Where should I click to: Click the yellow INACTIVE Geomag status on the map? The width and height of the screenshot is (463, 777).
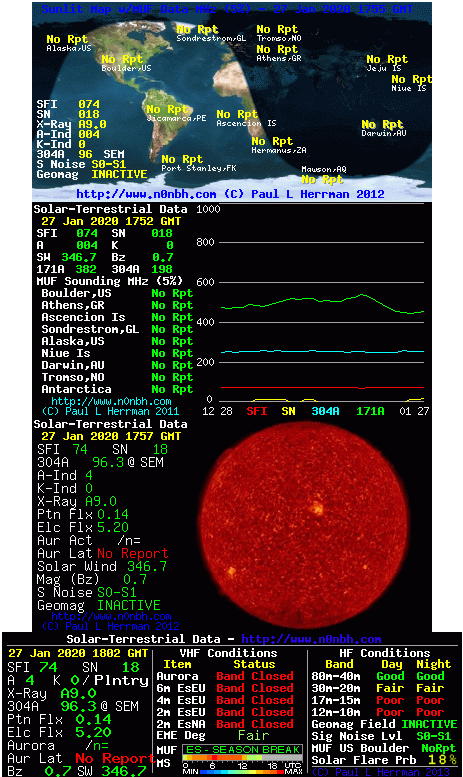[x=119, y=174]
